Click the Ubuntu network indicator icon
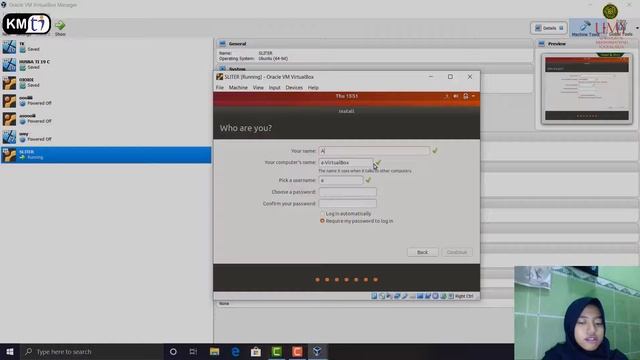 tap(447, 96)
